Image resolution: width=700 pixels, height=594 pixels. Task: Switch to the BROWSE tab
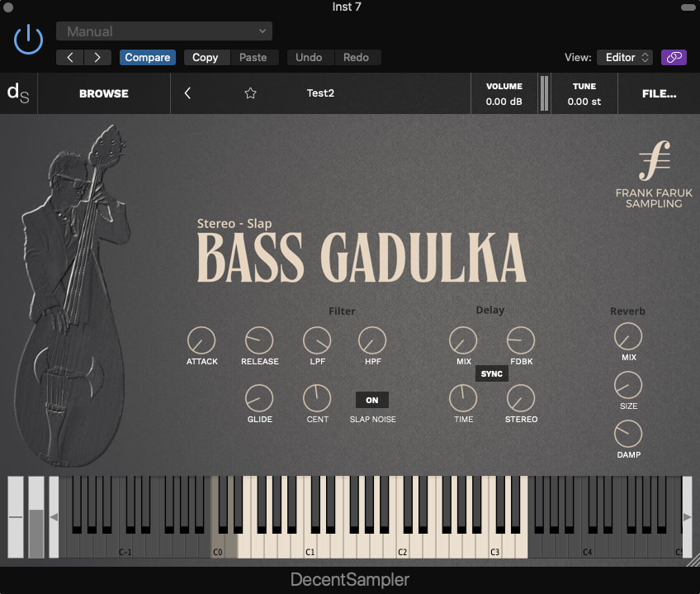coord(103,93)
